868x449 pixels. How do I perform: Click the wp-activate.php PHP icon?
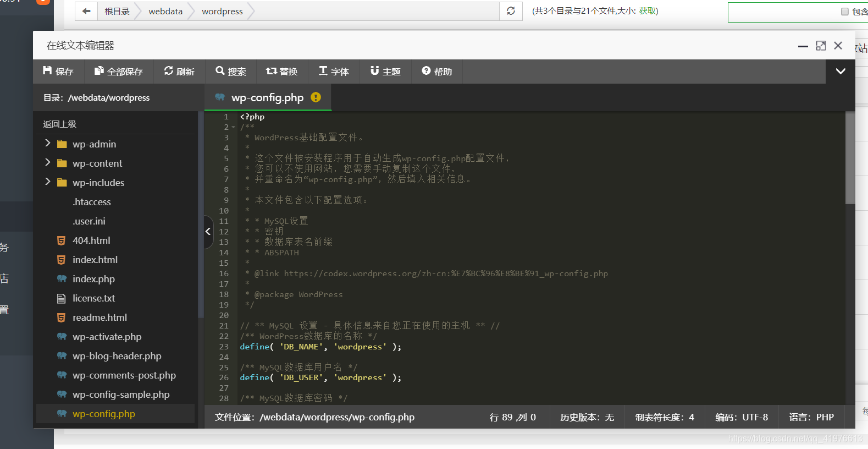pyautogui.click(x=62, y=337)
